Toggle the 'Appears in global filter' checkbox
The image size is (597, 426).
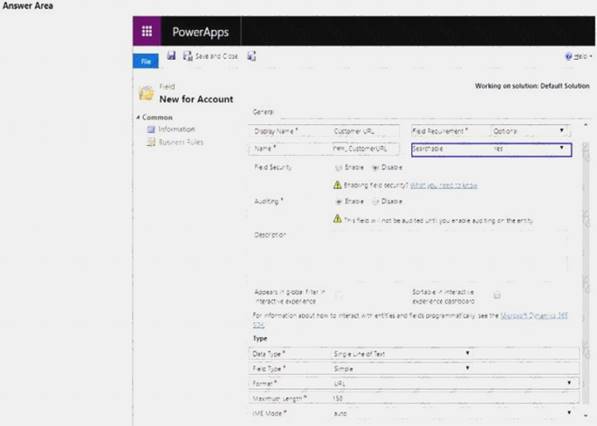[339, 296]
